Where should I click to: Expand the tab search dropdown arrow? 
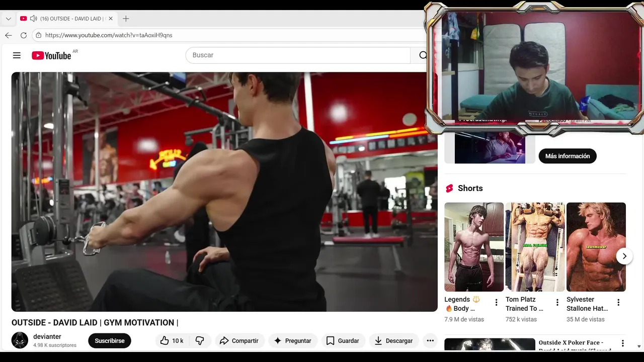(x=8, y=19)
